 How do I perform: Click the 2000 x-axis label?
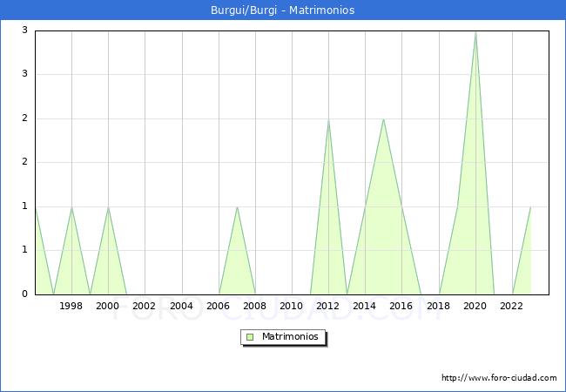(x=108, y=306)
